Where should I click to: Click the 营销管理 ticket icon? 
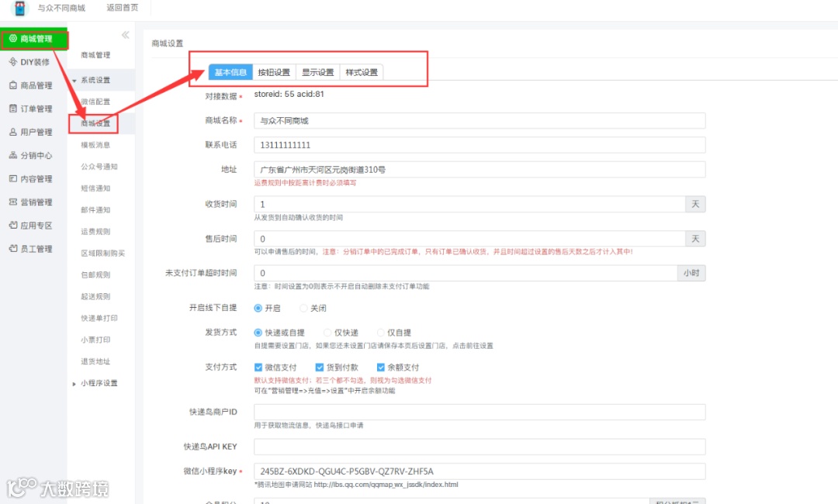coord(13,202)
